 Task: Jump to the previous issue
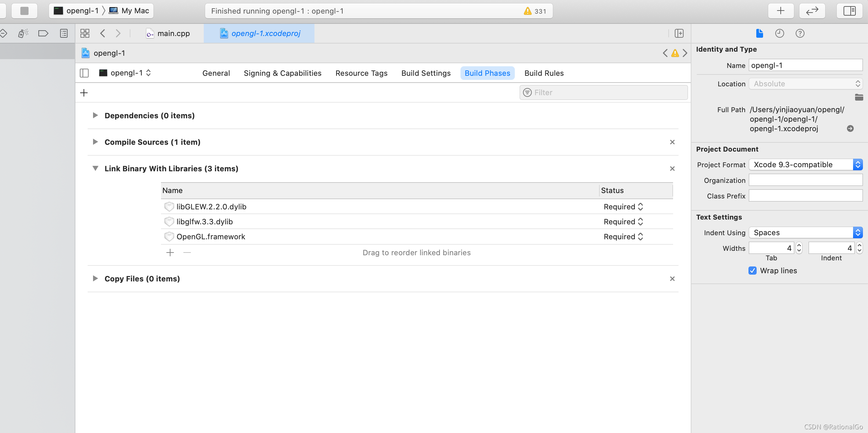pos(665,53)
